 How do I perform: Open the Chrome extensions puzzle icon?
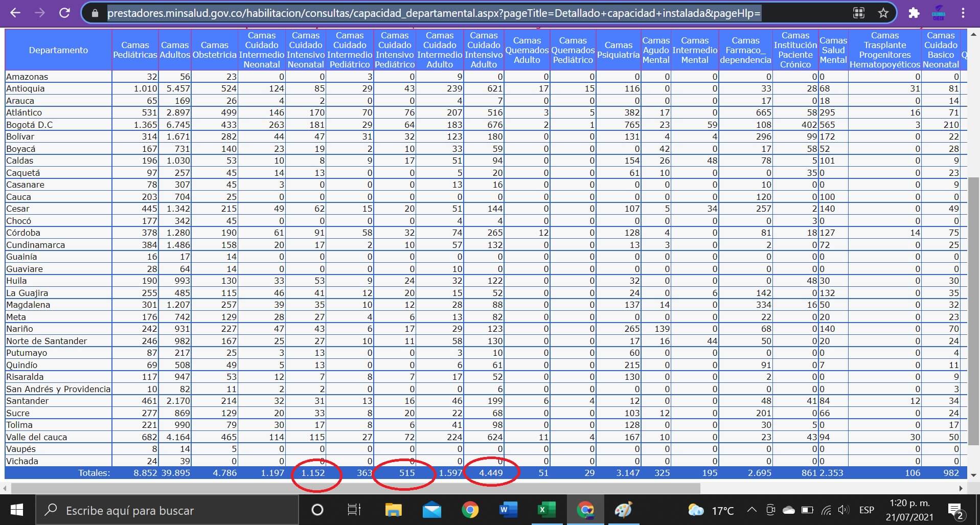(914, 13)
